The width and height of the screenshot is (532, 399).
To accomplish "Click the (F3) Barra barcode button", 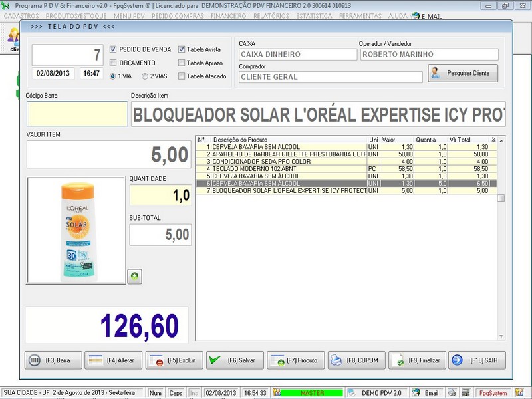I will 53,360.
